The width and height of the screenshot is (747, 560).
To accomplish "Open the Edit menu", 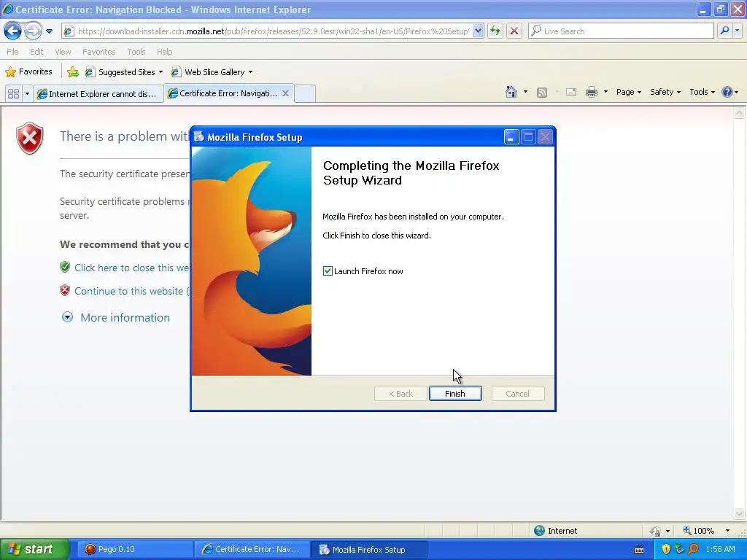I will click(36, 52).
